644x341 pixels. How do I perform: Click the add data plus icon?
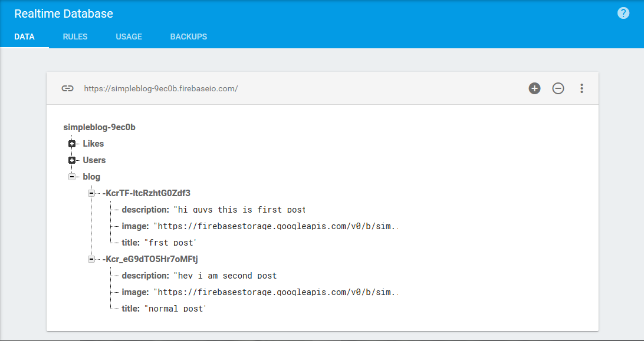point(534,88)
